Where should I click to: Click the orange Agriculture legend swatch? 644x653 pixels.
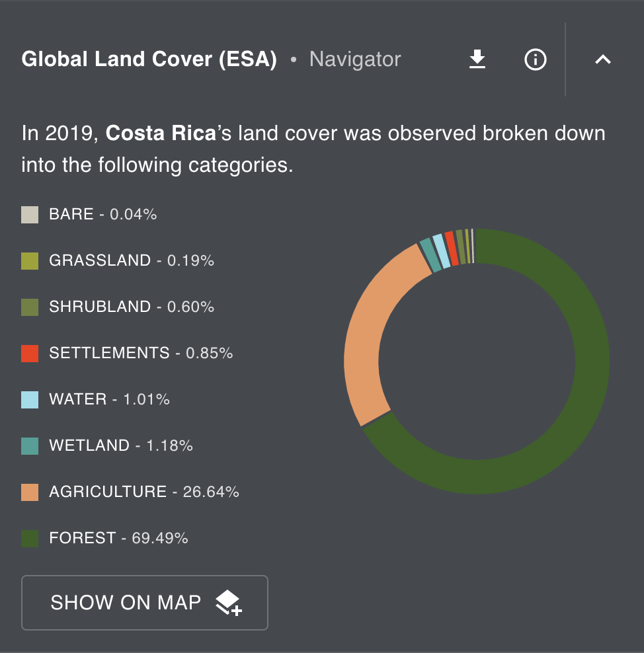(x=30, y=492)
